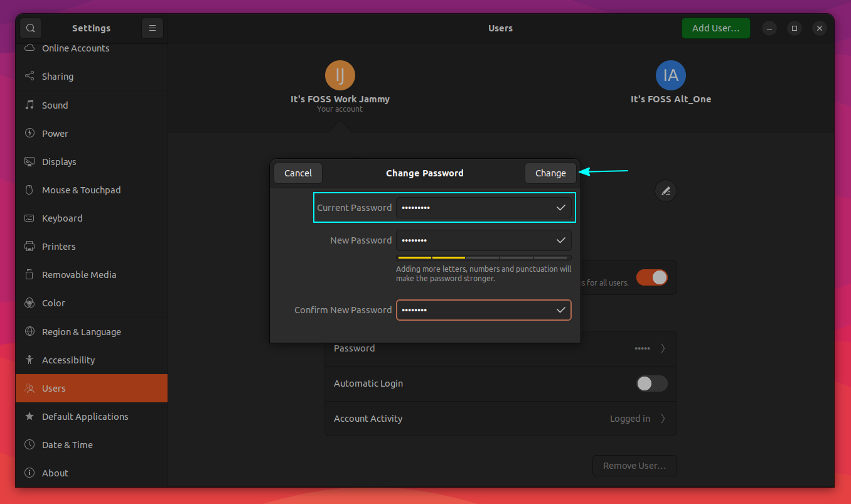This screenshot has width=851, height=504.
Task: Open the Settings hamburger menu
Action: [x=153, y=28]
